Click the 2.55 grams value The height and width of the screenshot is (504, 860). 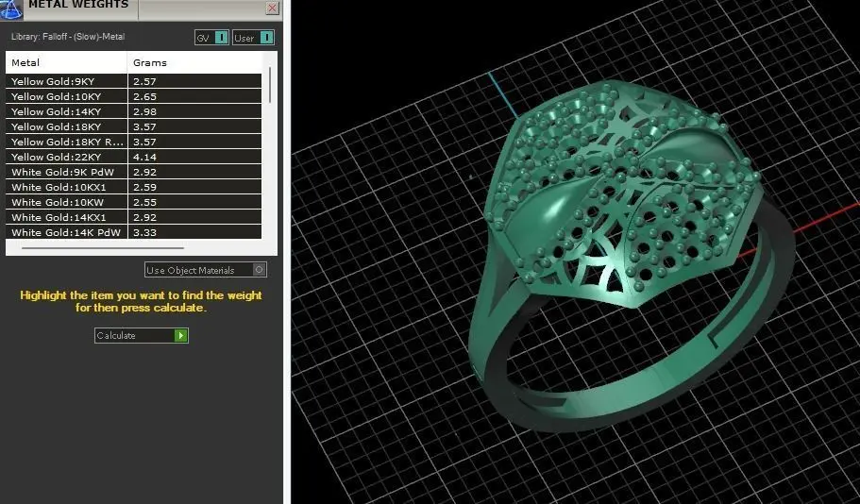pyautogui.click(x=144, y=202)
